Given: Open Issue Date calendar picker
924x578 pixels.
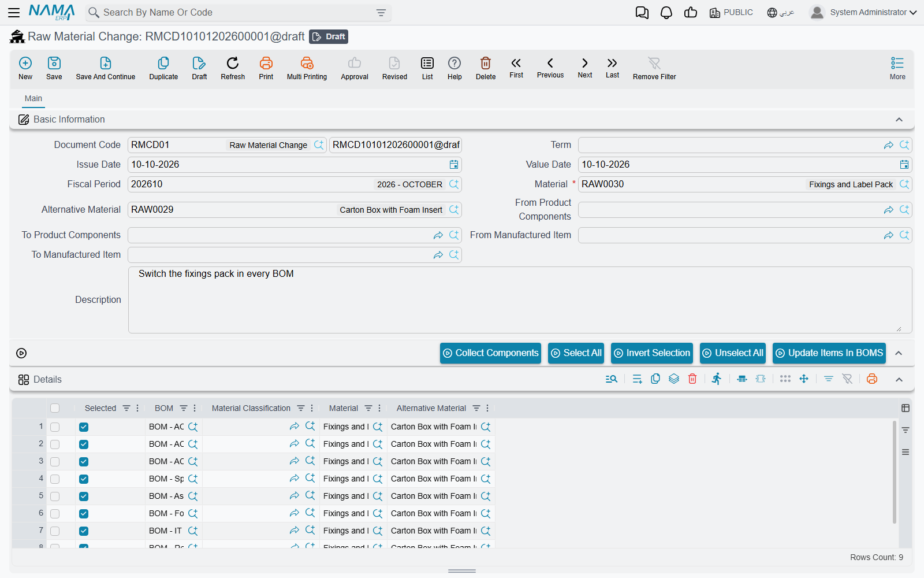Looking at the screenshot, I should tap(454, 165).
